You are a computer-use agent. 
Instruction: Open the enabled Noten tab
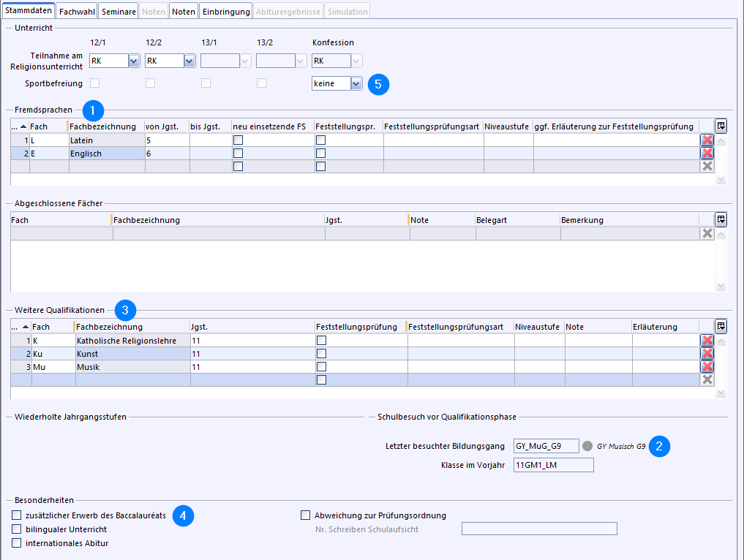(x=184, y=12)
